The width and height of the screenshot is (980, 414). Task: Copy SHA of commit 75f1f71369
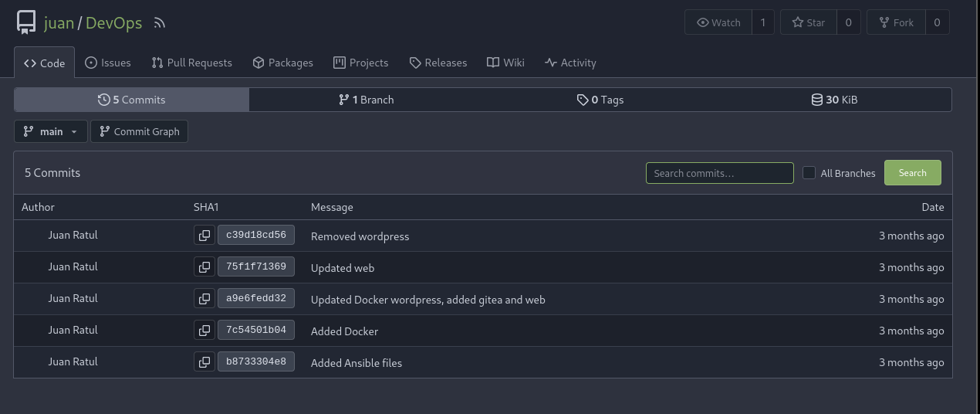(204, 267)
